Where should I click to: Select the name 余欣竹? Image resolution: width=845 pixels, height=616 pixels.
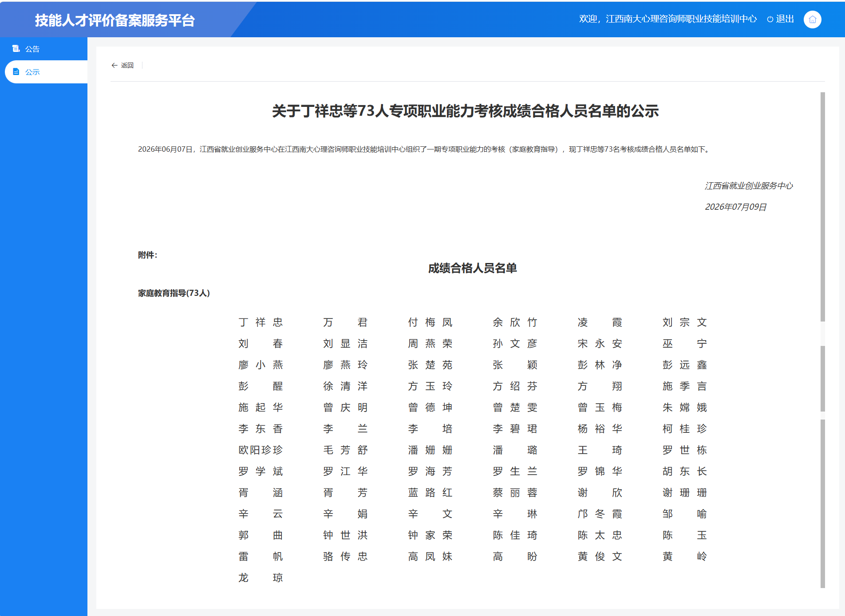click(x=515, y=322)
